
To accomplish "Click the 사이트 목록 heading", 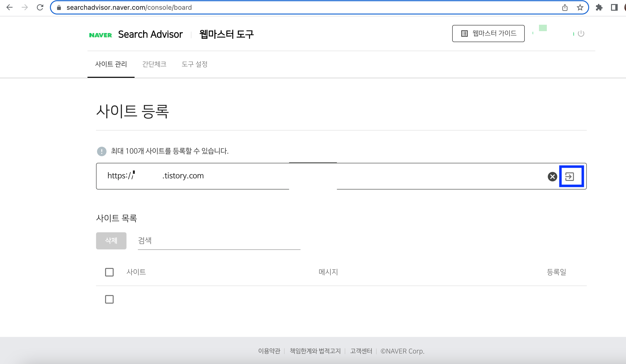I will [x=116, y=218].
